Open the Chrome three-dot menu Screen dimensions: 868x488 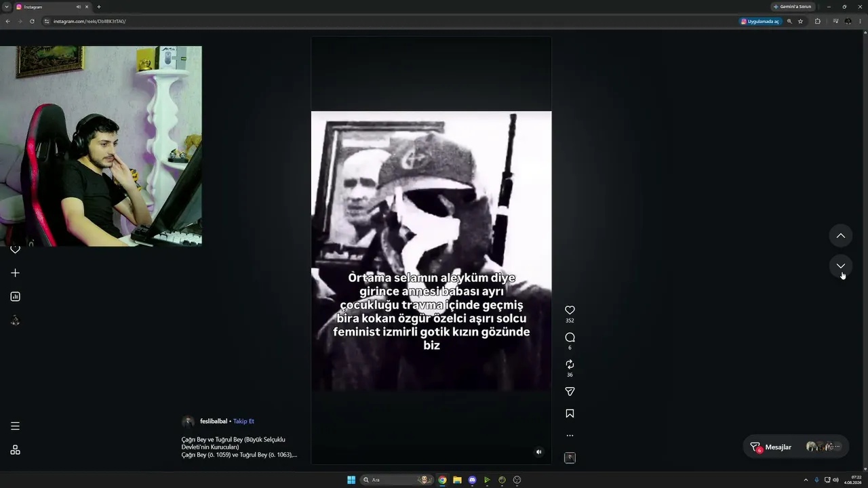(861, 21)
